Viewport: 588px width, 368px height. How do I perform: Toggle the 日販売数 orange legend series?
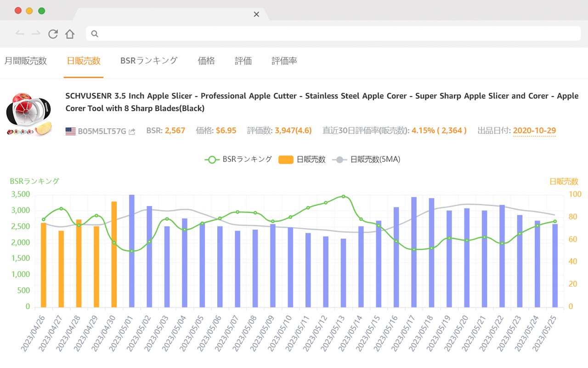click(x=302, y=160)
